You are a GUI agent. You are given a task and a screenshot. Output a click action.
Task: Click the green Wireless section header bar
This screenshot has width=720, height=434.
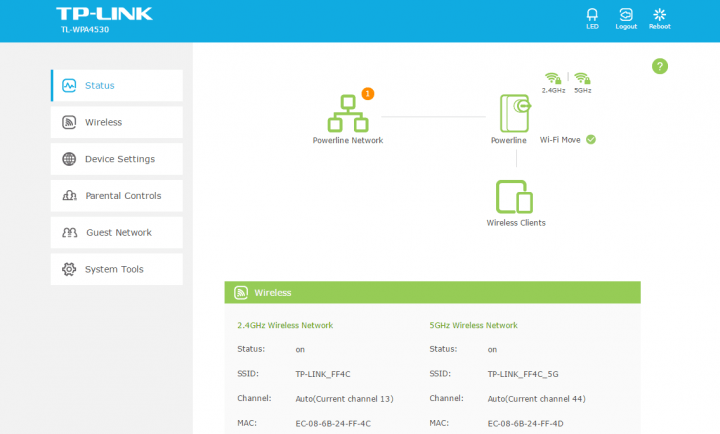click(x=433, y=293)
